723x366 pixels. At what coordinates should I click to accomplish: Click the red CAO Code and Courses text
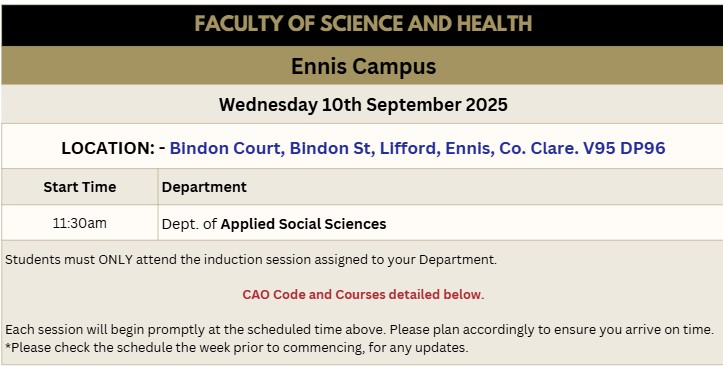tap(363, 295)
